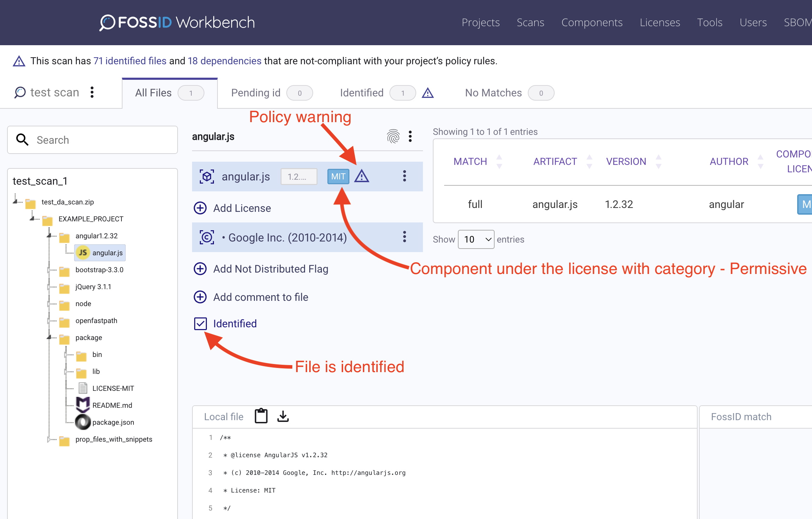
Task: Collapse the package folder
Action: click(x=49, y=337)
